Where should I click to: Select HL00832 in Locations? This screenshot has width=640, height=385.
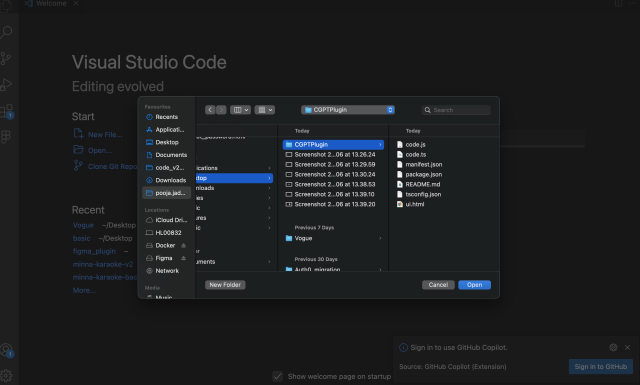[167, 232]
